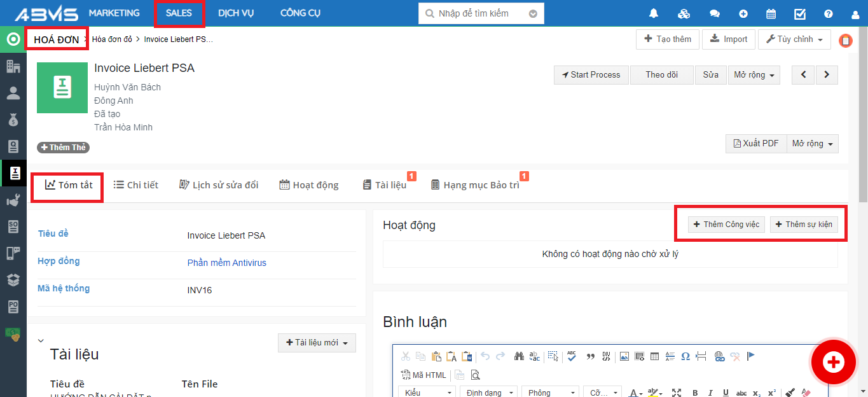This screenshot has width=868, height=397.
Task: Click the help question mark icon
Action: point(828,13)
